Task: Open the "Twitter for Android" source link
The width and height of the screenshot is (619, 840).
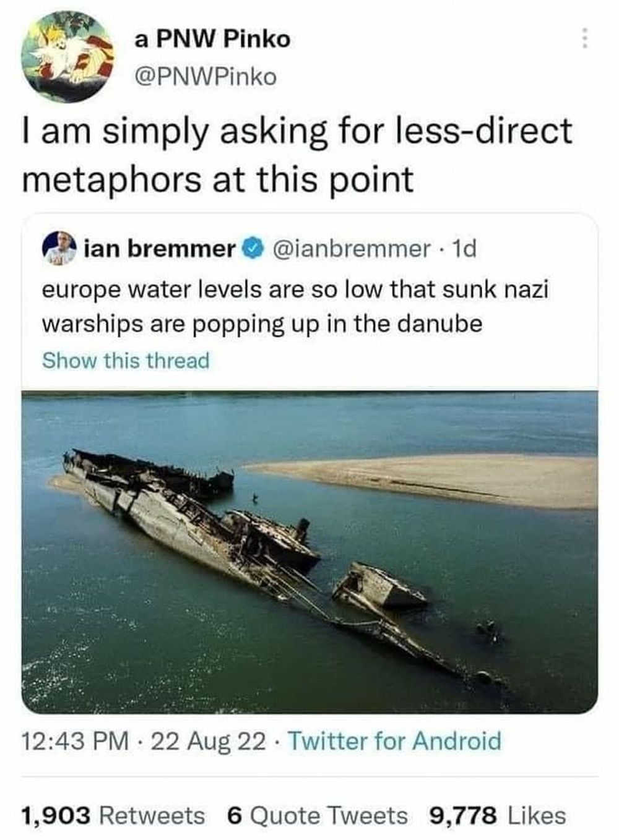Action: (x=395, y=740)
